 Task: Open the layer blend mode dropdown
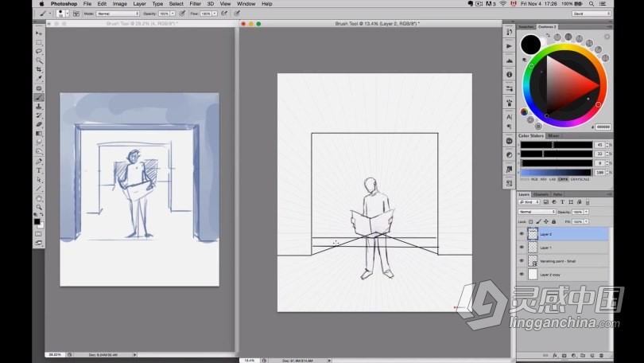tap(537, 212)
